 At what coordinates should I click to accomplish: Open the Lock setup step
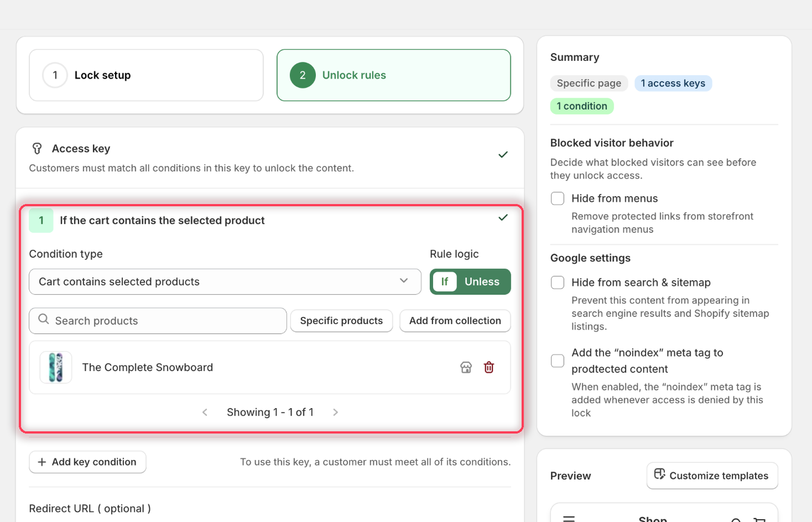coord(146,75)
